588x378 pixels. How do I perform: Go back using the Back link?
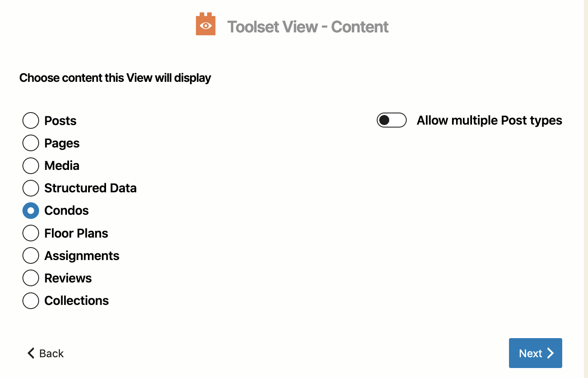[x=45, y=353]
